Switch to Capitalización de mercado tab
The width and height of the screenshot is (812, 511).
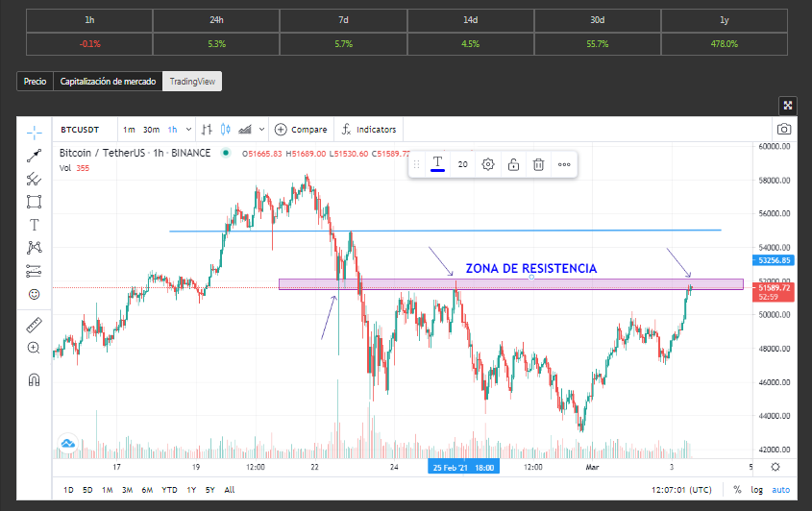(x=108, y=82)
